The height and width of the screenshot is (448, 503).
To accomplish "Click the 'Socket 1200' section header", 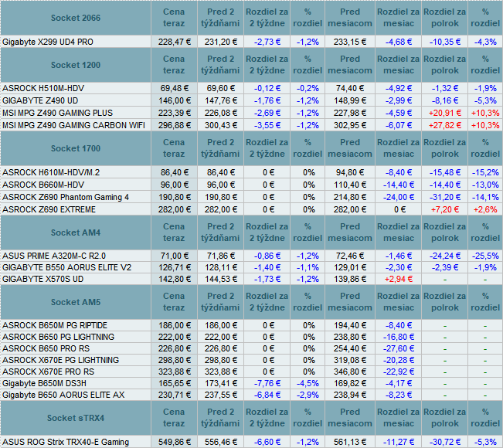I will click(76, 65).
